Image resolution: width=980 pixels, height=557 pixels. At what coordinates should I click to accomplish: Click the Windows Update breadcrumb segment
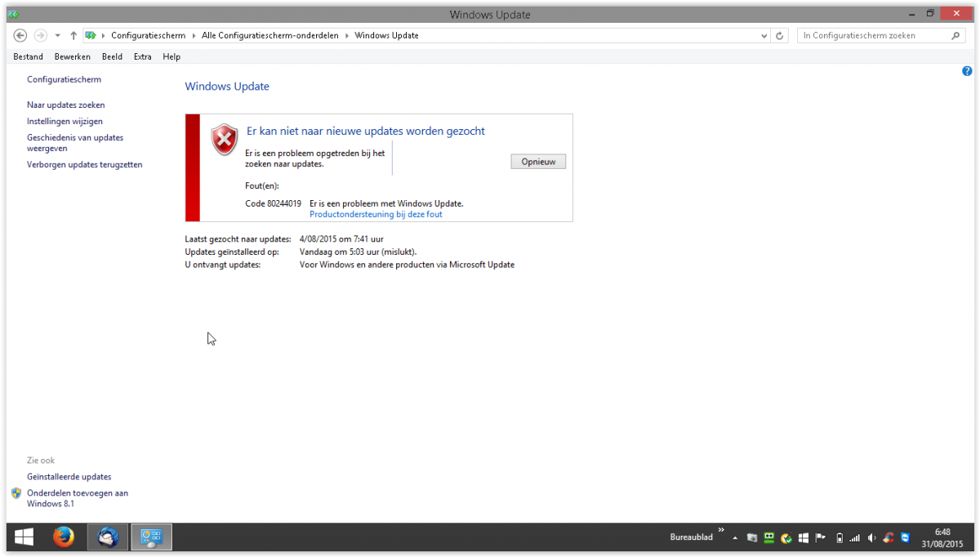pyautogui.click(x=387, y=36)
